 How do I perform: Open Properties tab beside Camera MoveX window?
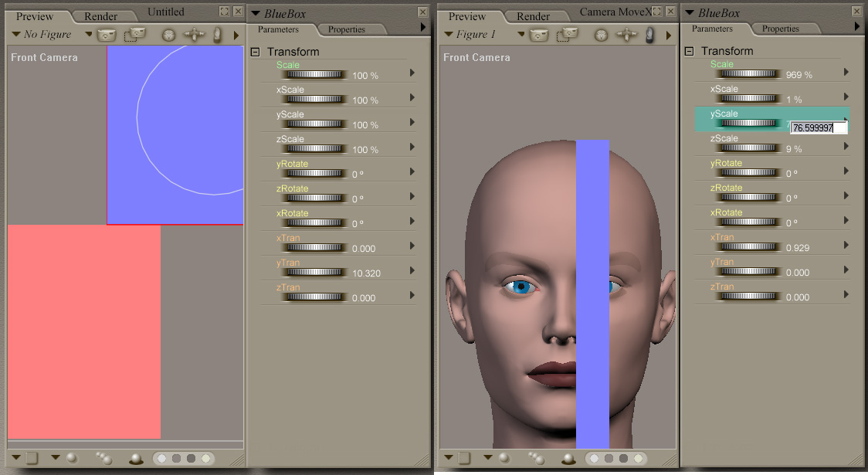(780, 29)
